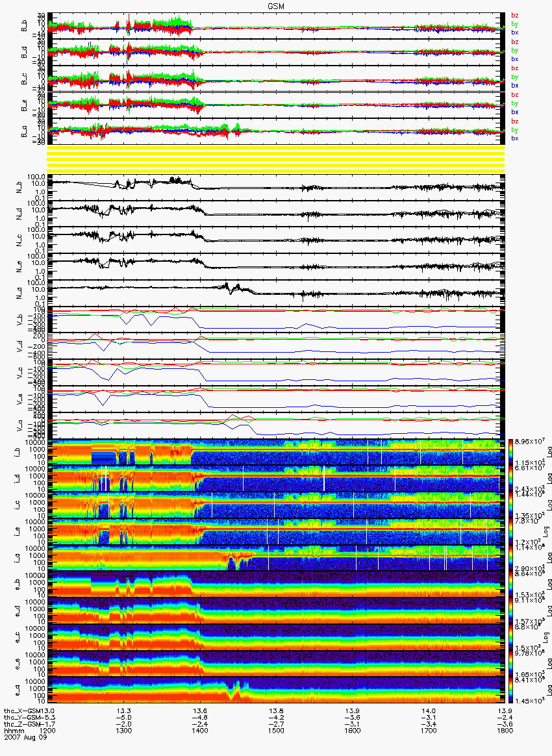
Task: Select the e_b electron spectrogram label
Action: (x=18, y=584)
